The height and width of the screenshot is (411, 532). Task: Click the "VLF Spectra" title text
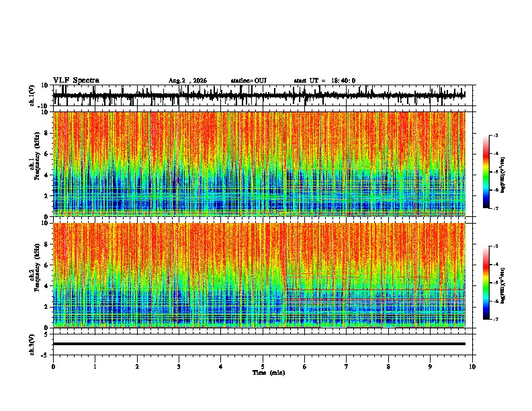[x=76, y=81]
